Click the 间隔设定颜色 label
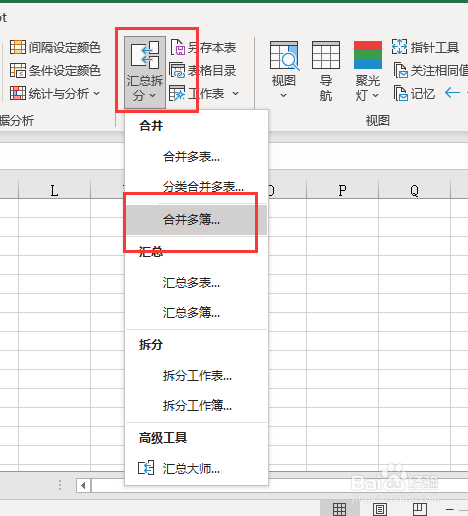The width and height of the screenshot is (468, 516). point(65,47)
